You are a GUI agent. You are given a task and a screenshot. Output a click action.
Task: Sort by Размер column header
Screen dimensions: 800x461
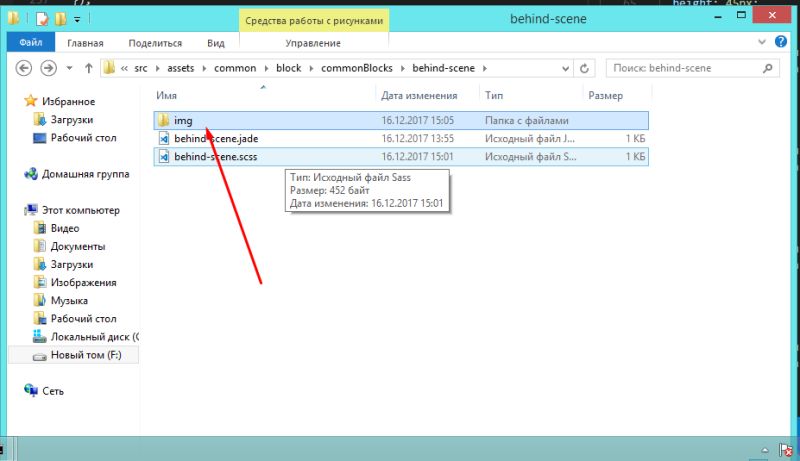pos(606,96)
